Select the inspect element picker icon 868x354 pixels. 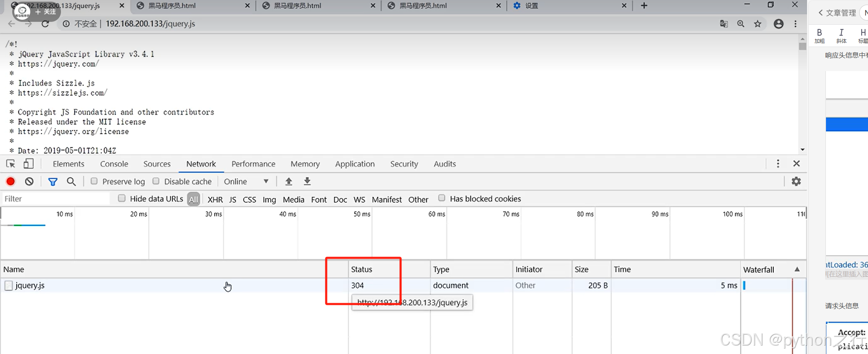pos(11,164)
